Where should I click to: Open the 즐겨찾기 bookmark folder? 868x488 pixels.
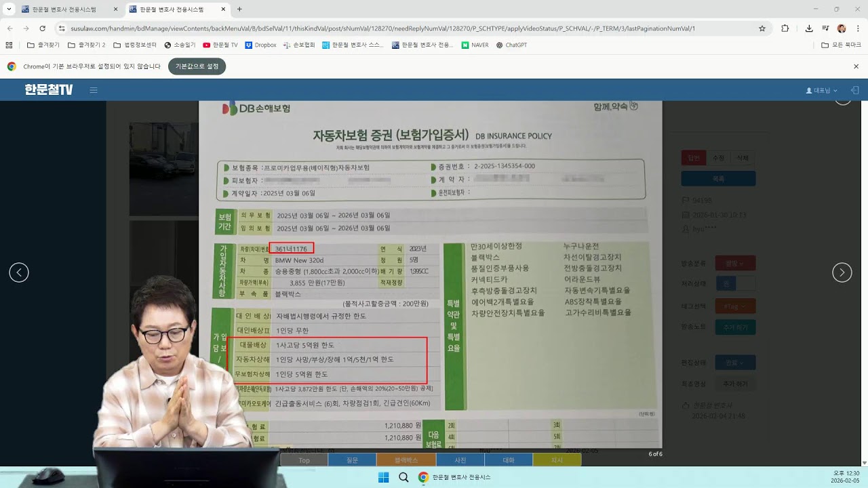[43, 45]
